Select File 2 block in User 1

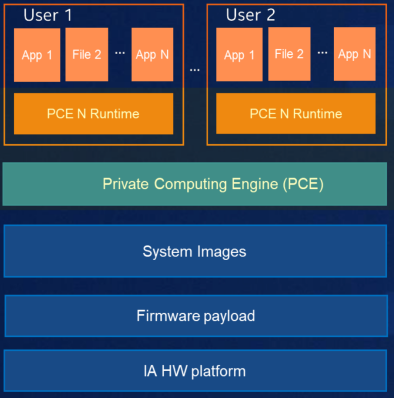(87, 54)
